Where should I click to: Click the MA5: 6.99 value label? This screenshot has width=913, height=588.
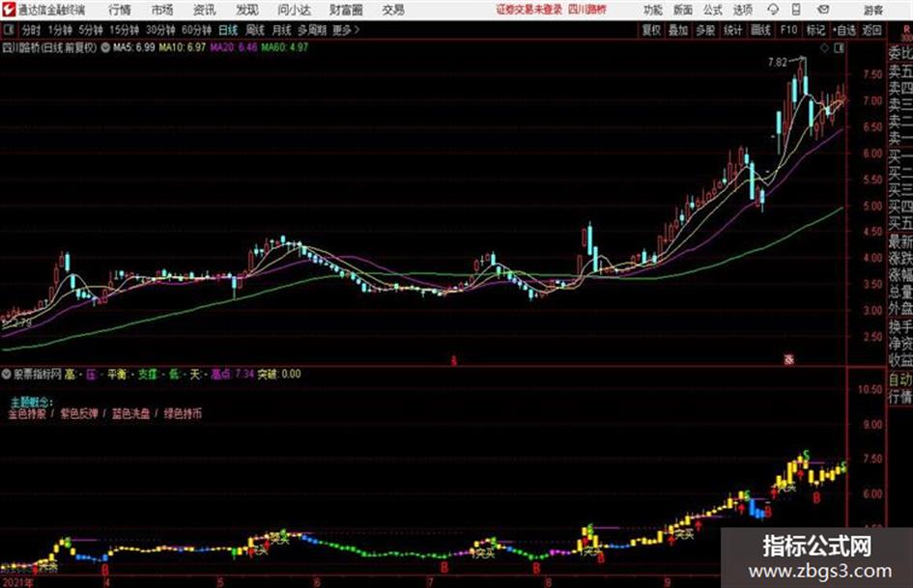tap(134, 47)
